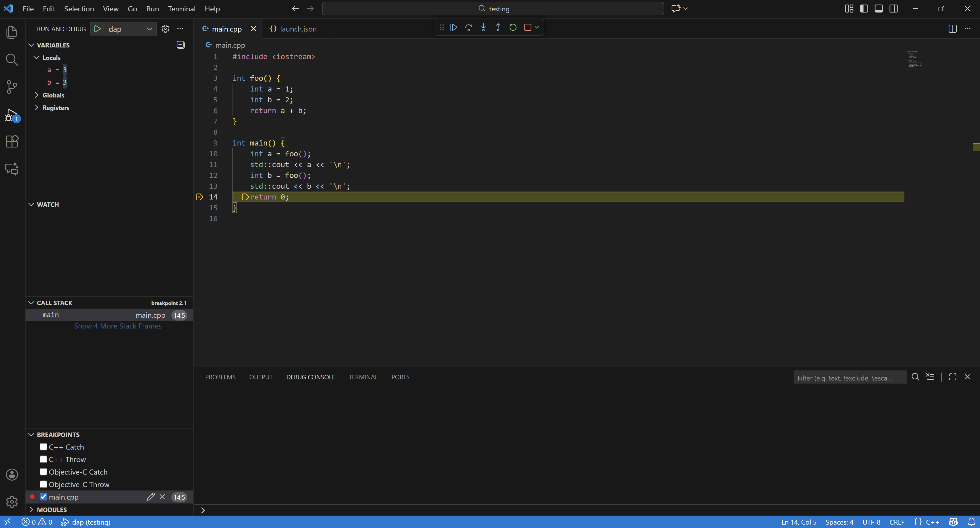
Task: Click the Step Out debug icon
Action: pos(498,27)
